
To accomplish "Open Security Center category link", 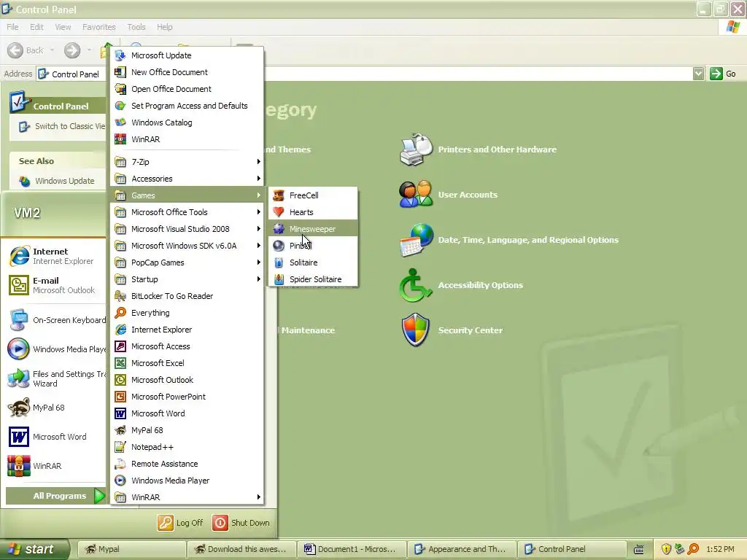I will [471, 330].
